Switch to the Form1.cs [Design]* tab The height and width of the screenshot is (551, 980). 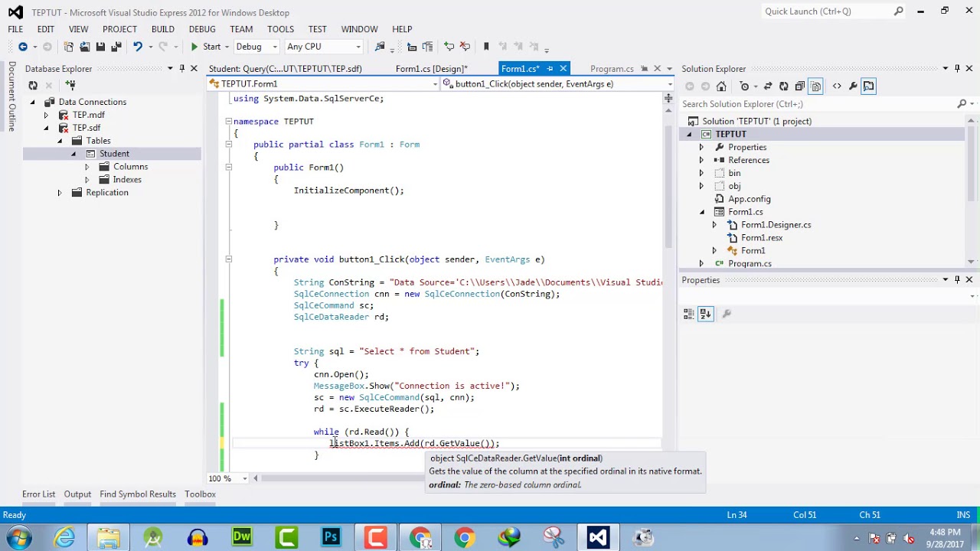pos(431,69)
